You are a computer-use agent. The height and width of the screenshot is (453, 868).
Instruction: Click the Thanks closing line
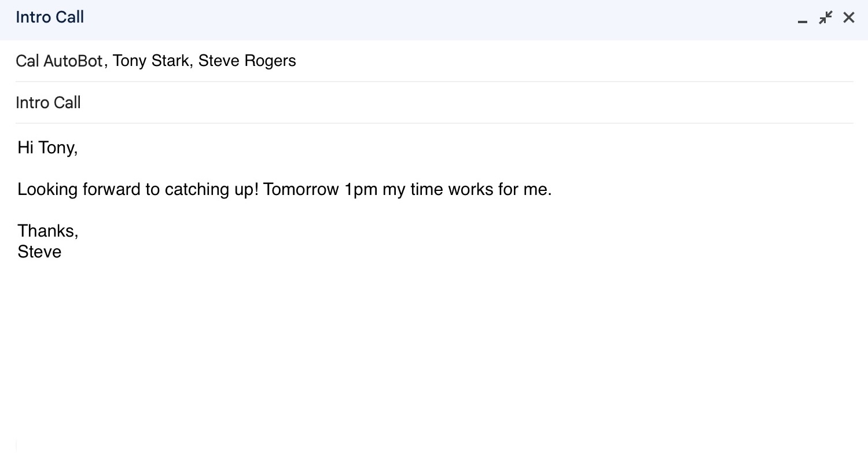(47, 230)
